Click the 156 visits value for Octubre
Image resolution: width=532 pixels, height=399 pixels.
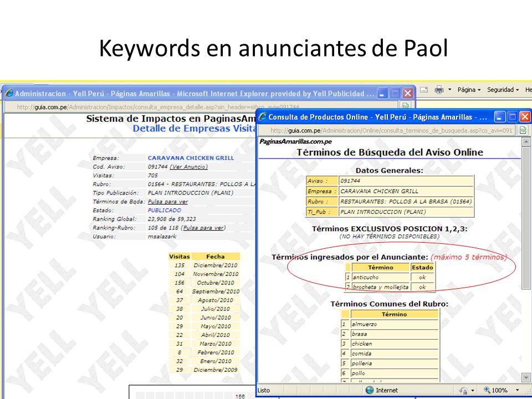(x=180, y=283)
